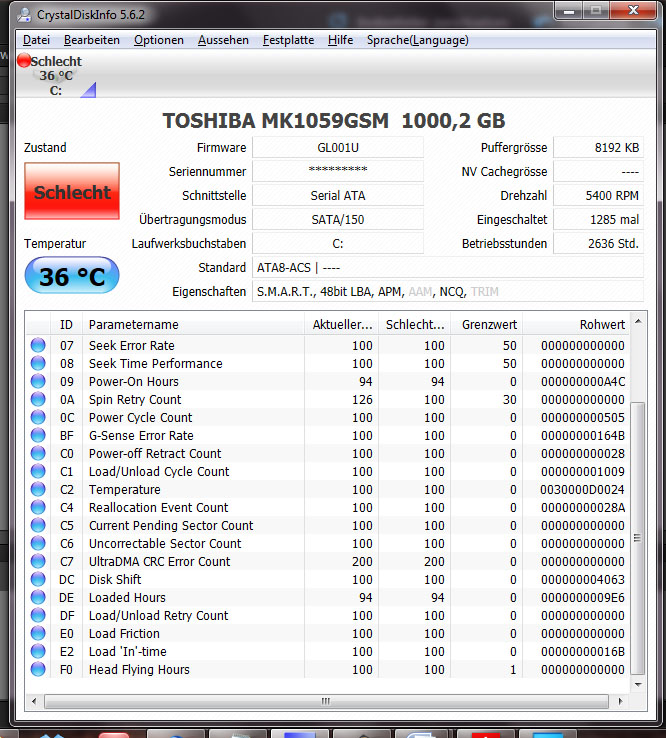The height and width of the screenshot is (738, 666).
Task: Click the disk title TOSHIBA MK1059GSM 1000,2 GB
Action: (x=334, y=120)
